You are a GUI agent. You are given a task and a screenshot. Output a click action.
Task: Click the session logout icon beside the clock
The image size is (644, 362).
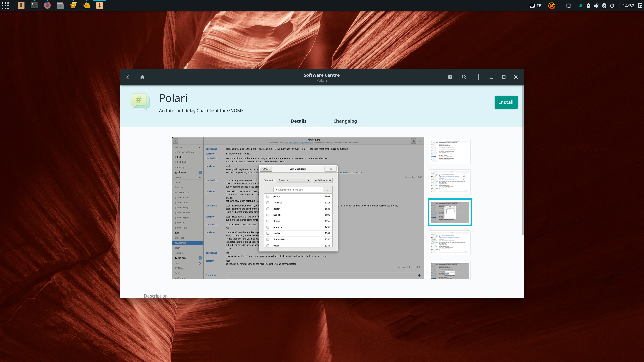[640, 6]
